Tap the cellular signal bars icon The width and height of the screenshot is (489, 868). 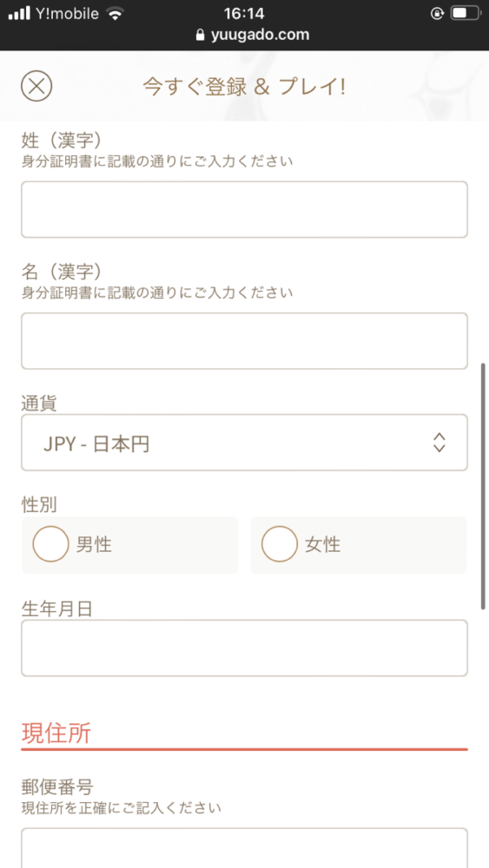19,14
